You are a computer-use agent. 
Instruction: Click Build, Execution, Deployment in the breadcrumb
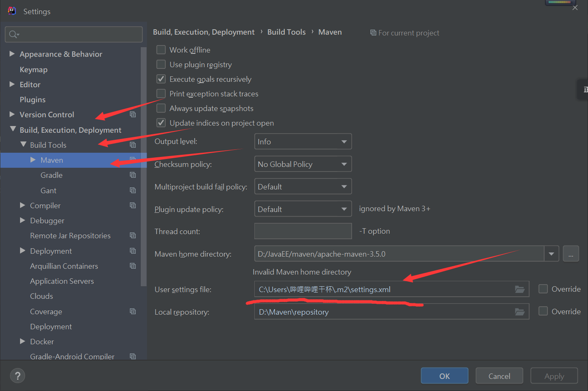pyautogui.click(x=204, y=32)
